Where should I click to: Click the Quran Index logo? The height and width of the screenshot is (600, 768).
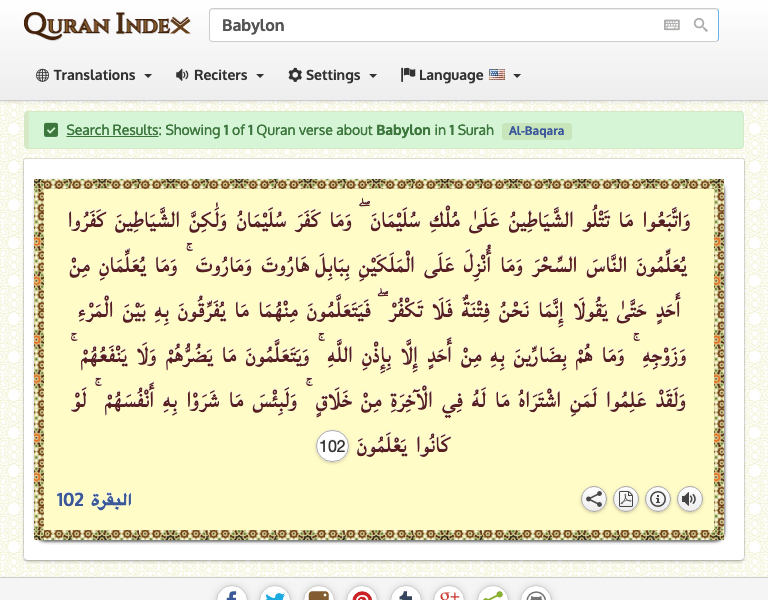click(x=107, y=26)
